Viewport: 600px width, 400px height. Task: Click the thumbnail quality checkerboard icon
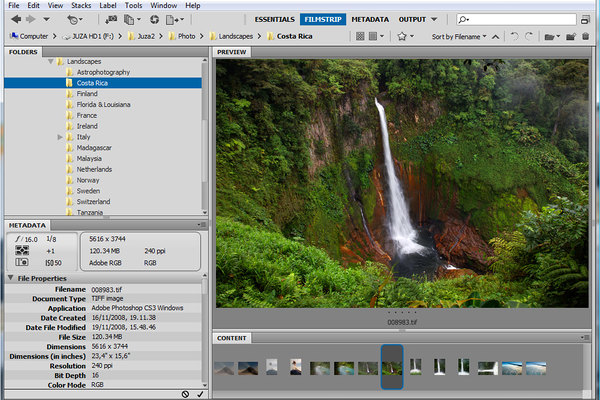(x=360, y=36)
